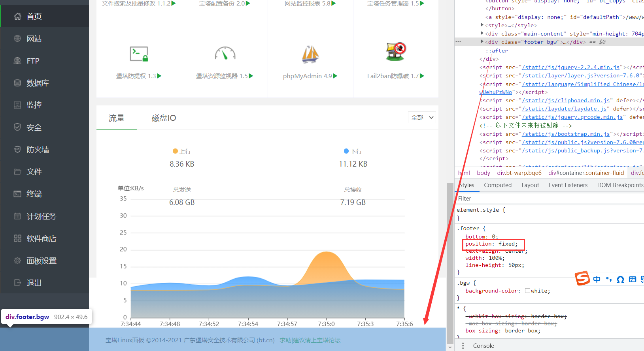Open DevTools drawer three-dot menu
644x351 pixels.
point(463,346)
